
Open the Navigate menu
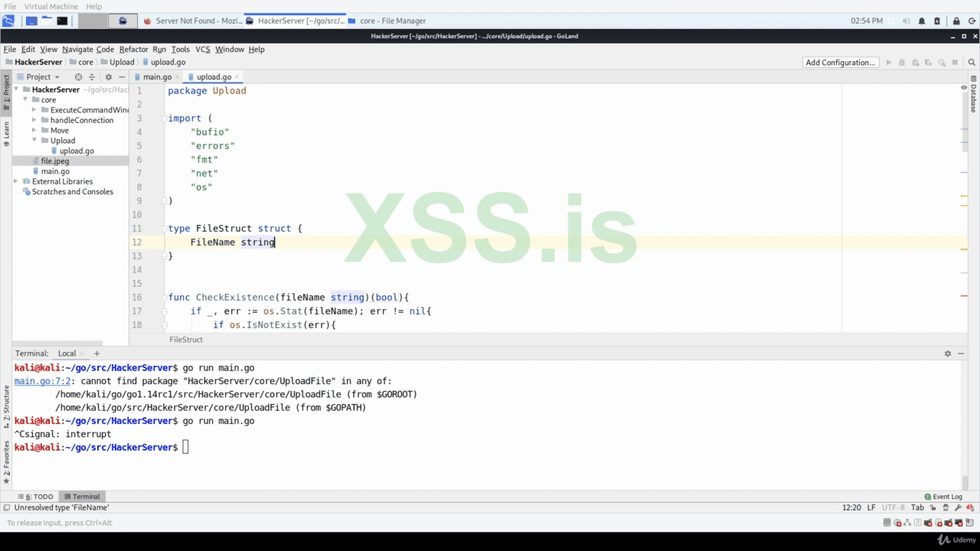pos(77,49)
